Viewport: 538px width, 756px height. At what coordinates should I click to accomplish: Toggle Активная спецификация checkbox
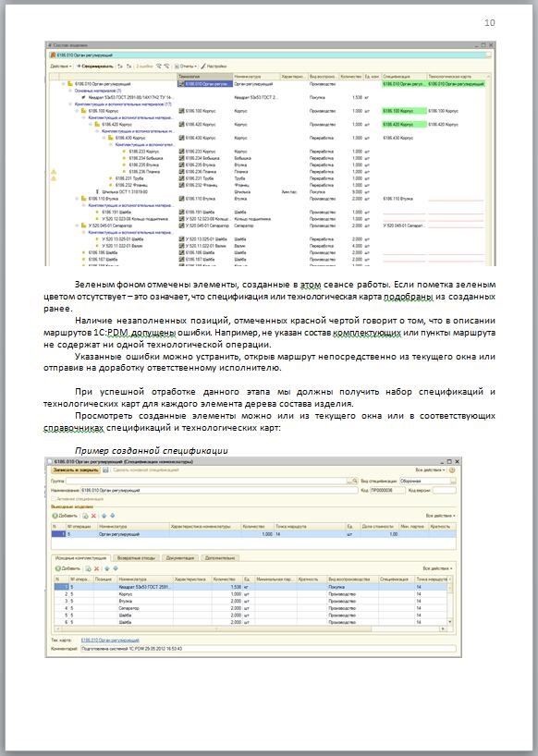pos(54,499)
